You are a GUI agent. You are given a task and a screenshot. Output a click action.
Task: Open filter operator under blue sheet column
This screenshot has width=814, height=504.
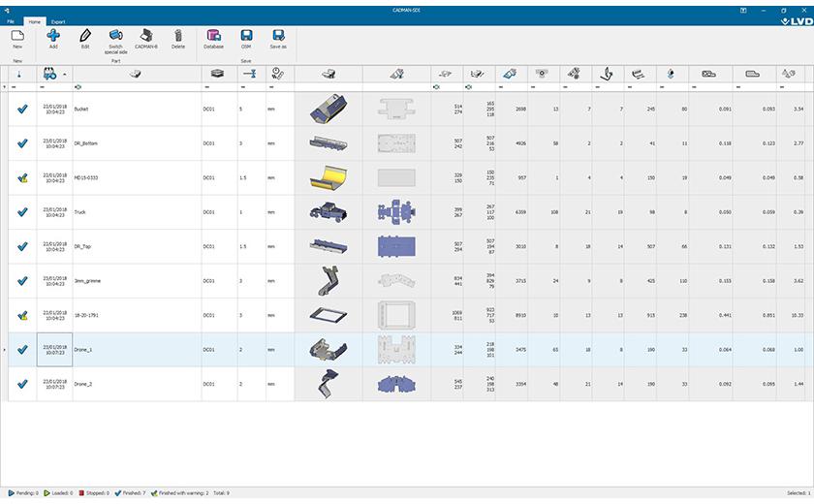500,87
